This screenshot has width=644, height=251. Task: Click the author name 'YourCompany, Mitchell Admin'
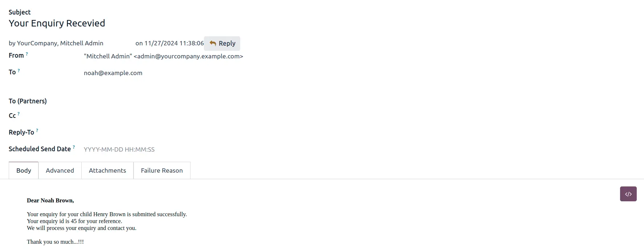pyautogui.click(x=60, y=43)
